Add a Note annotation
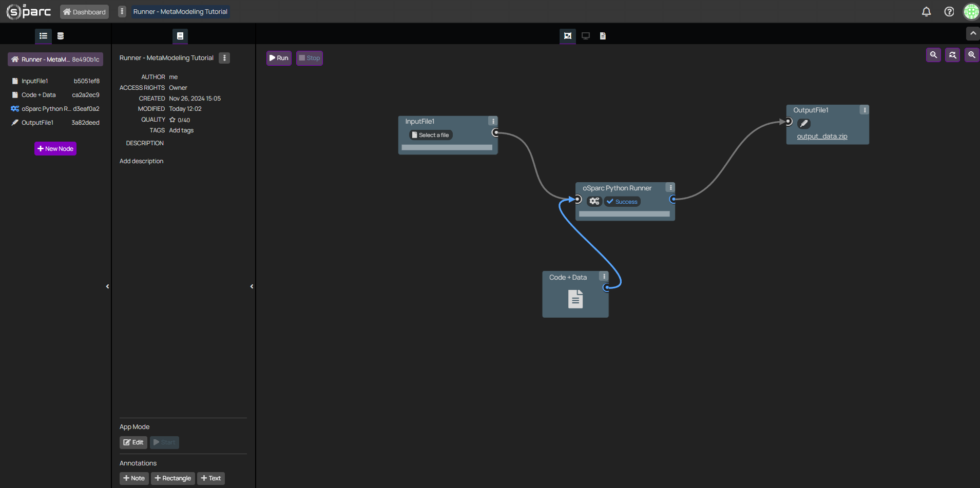 coord(134,478)
